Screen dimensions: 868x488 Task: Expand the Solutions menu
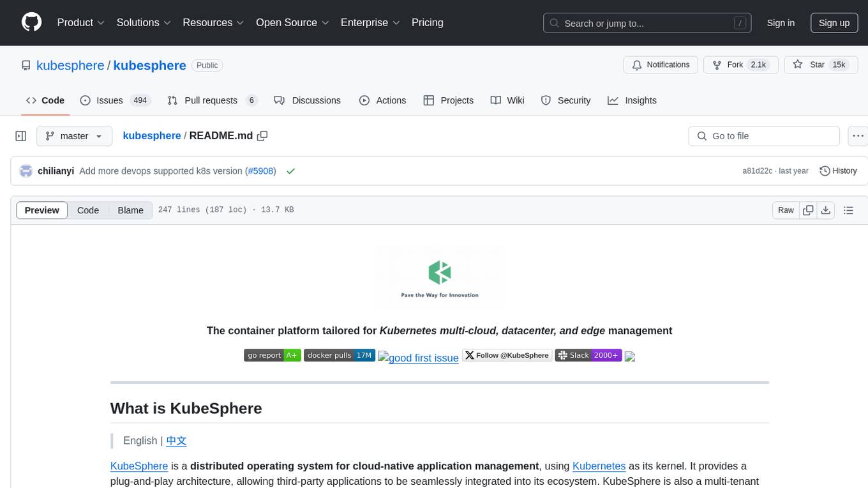tap(144, 23)
